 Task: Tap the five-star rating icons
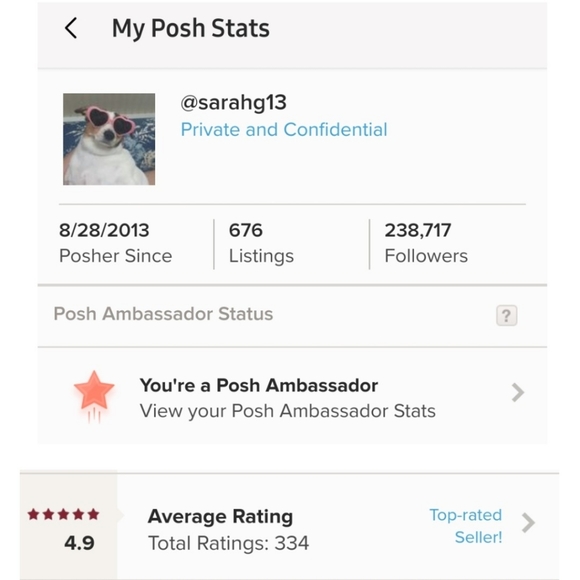click(x=63, y=514)
